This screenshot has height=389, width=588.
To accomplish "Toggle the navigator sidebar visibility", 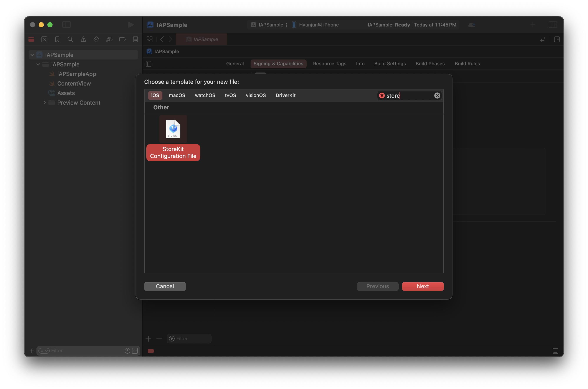I will coord(66,25).
